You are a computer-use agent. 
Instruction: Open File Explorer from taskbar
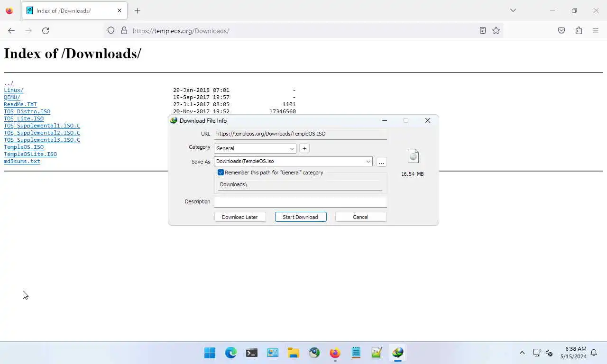294,353
